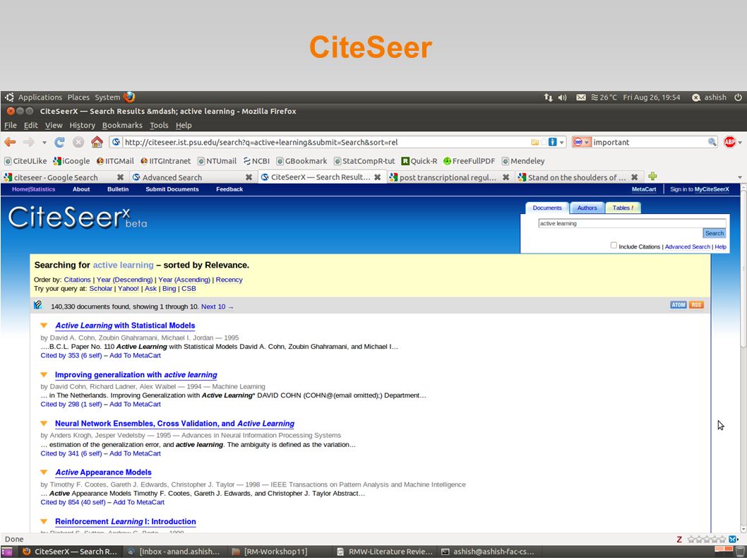Click the network connection indicator icon
Viewport: 747px width, 560px height.
click(549, 97)
